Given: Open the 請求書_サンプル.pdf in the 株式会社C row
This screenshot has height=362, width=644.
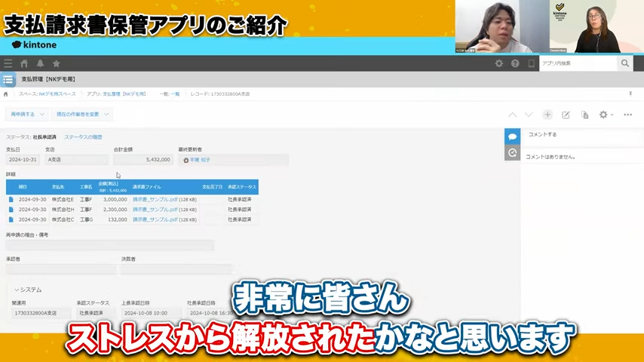Looking at the screenshot, I should coord(155,219).
